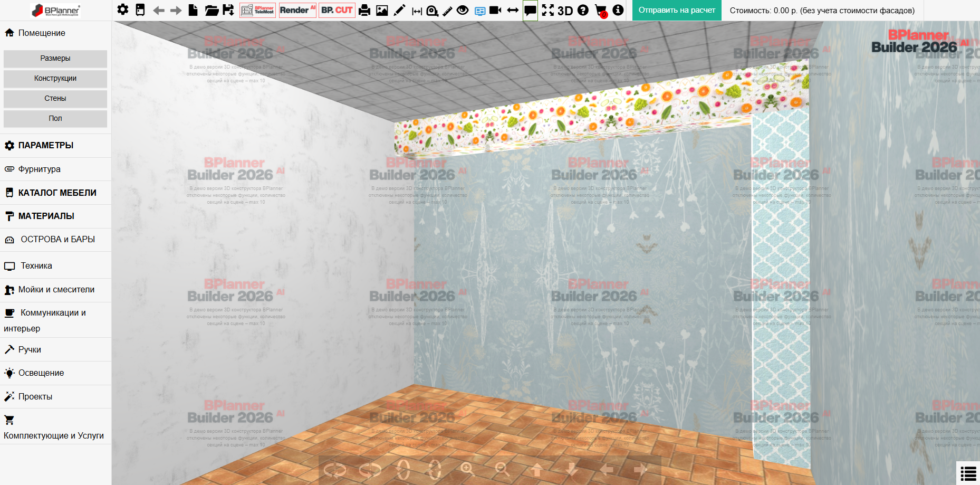This screenshot has height=485, width=980.
Task: Open the Пол button
Action: tap(55, 118)
